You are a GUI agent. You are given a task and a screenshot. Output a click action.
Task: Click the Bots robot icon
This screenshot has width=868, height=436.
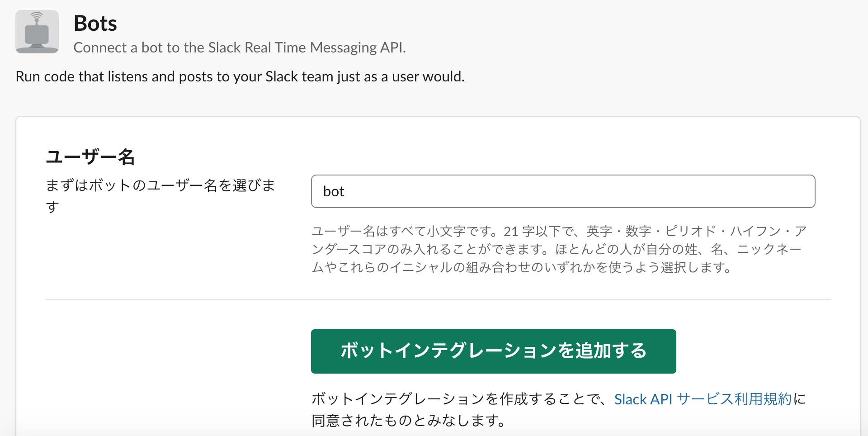37,32
